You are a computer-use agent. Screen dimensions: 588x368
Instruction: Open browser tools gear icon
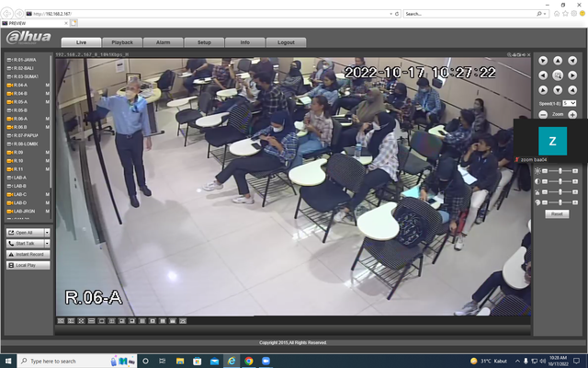click(x=573, y=14)
